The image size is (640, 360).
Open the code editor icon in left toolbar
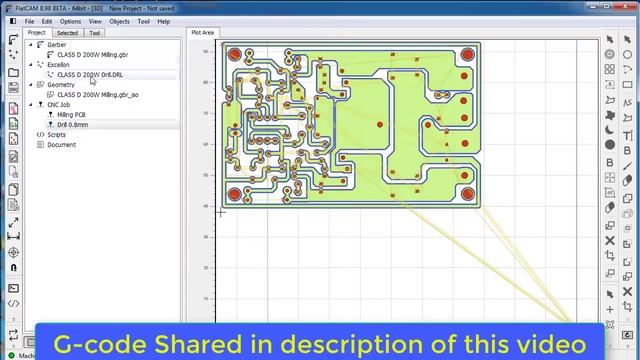click(13, 304)
